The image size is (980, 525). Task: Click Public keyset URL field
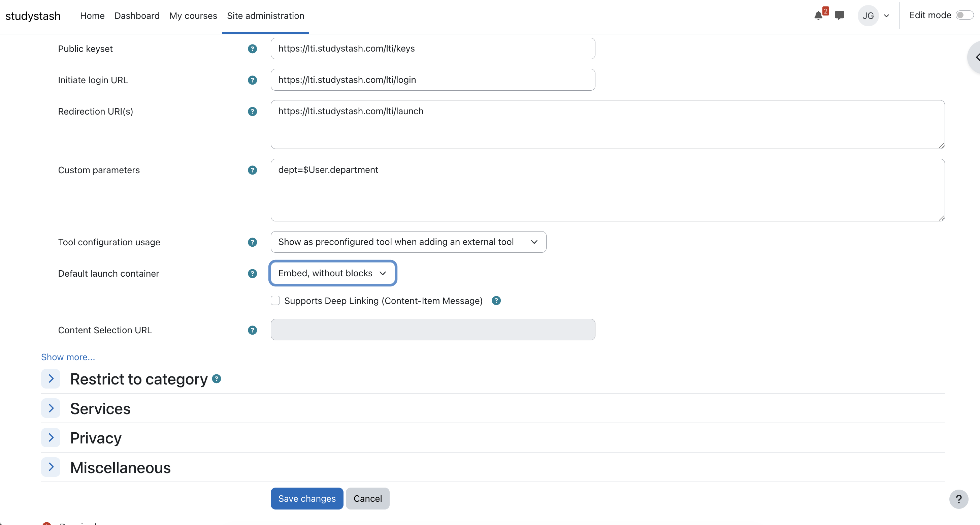(433, 49)
